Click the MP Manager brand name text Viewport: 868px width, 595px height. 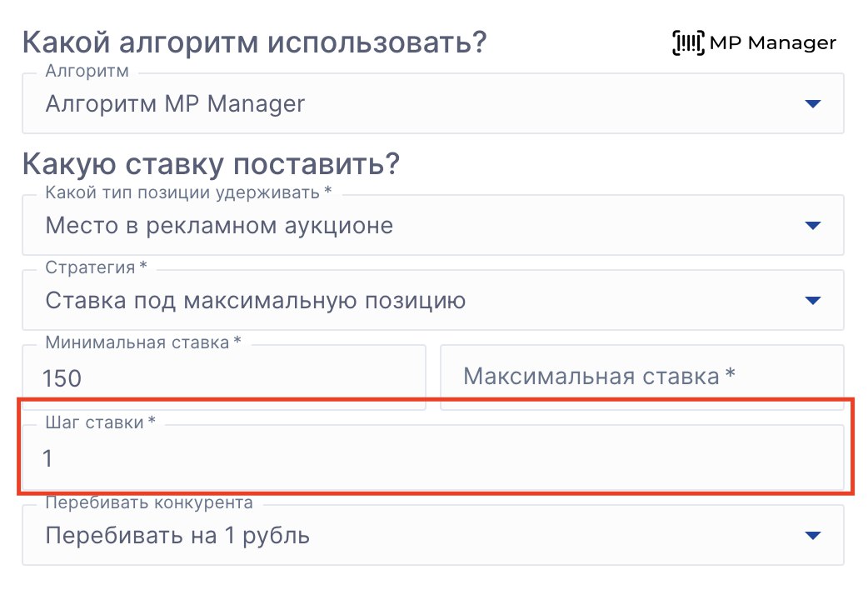point(771,42)
